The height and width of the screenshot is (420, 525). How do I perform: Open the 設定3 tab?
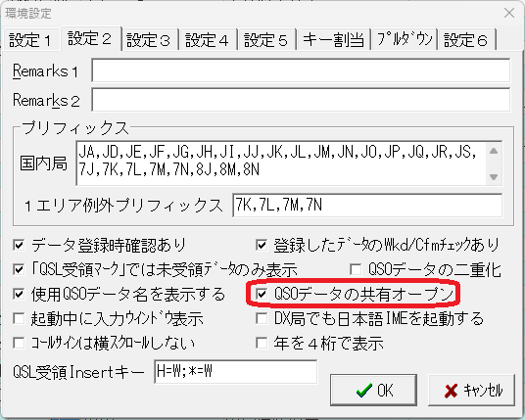[149, 40]
